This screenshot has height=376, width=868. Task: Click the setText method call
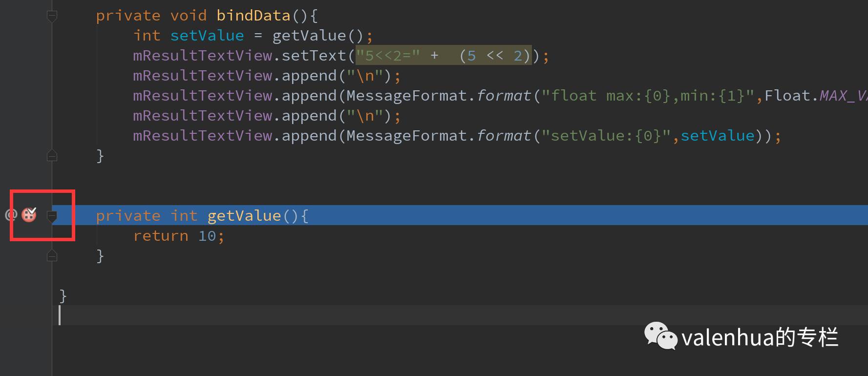point(314,56)
